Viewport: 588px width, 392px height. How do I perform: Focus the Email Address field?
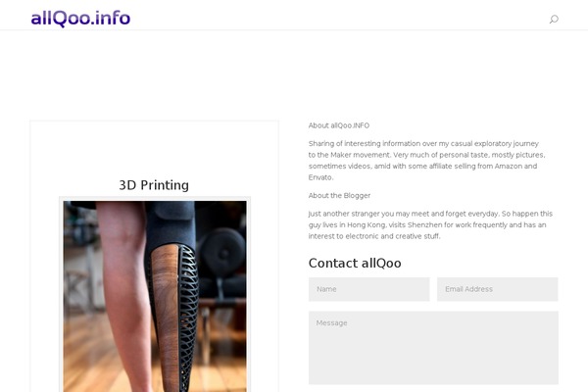tap(497, 289)
